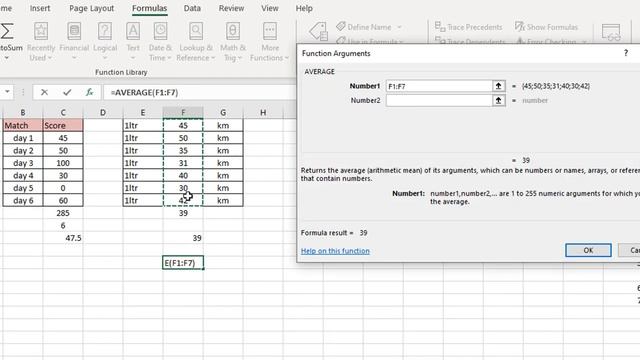Screen dimensions: 640x360
Task: Open the Insert tab
Action: tap(40, 8)
